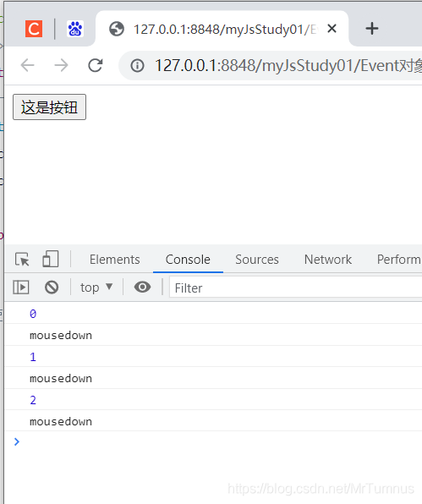Screen dimensions: 422x504
Task: Reload the current page
Action: pos(96,65)
